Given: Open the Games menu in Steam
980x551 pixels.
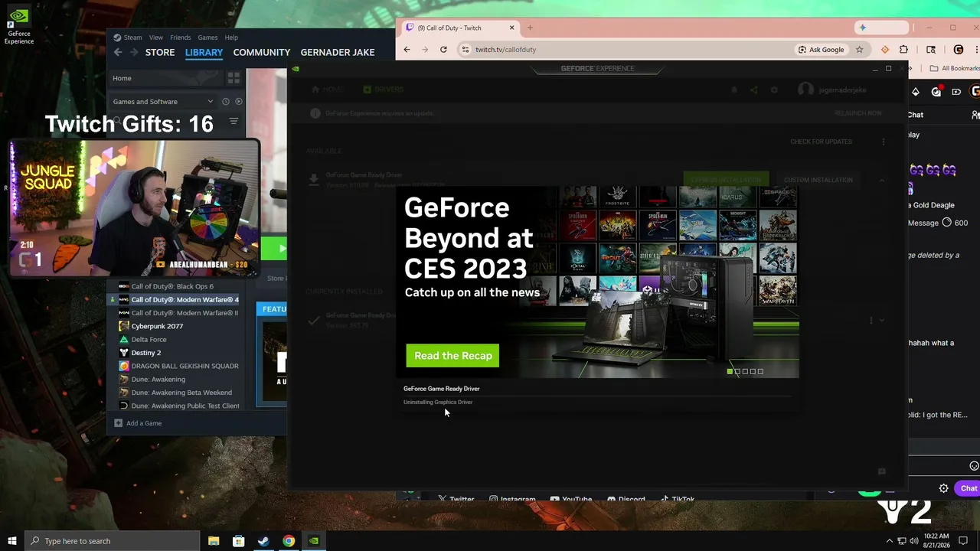Looking at the screenshot, I should click(x=207, y=37).
